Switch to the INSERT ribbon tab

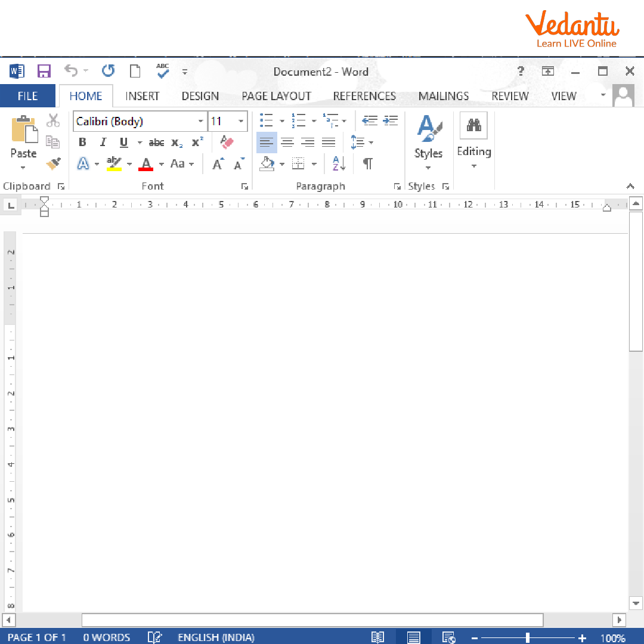point(143,96)
